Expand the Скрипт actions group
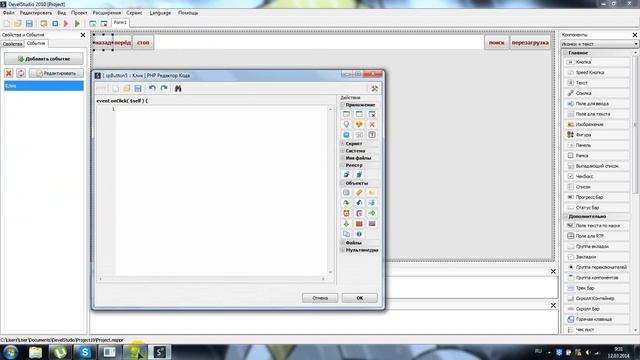Image resolution: width=640 pixels, height=360 pixels. click(x=342, y=144)
